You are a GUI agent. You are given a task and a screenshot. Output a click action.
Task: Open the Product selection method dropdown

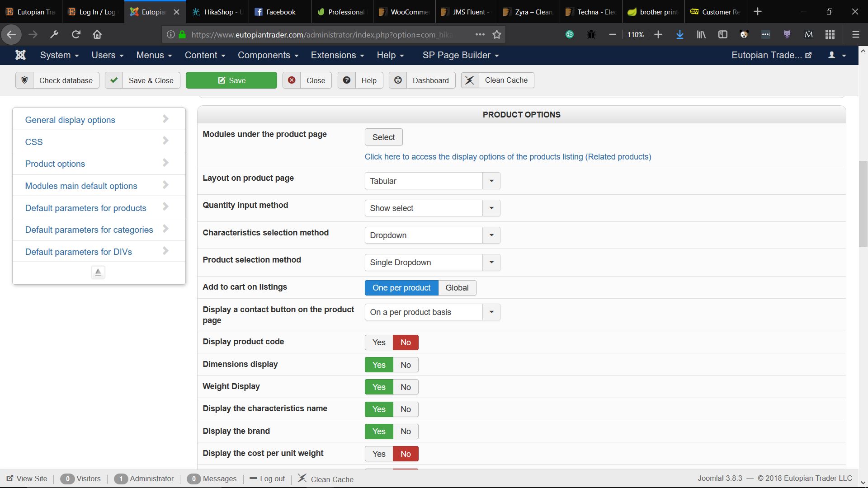pyautogui.click(x=432, y=263)
